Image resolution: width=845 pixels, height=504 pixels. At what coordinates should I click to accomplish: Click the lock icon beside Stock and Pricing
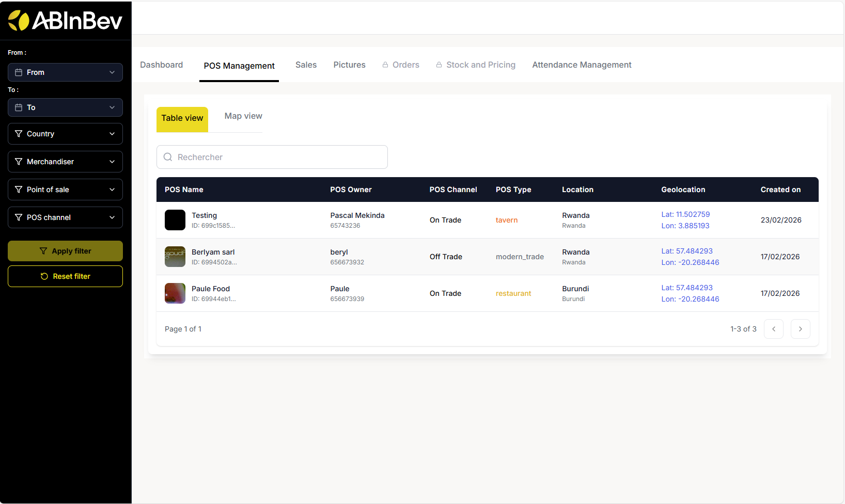click(439, 65)
